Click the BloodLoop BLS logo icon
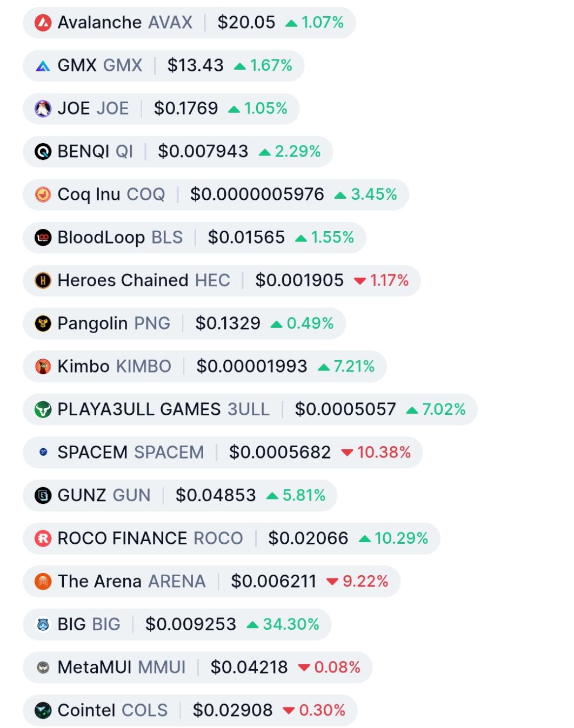Viewport: 574px width, 728px height. 43,238
